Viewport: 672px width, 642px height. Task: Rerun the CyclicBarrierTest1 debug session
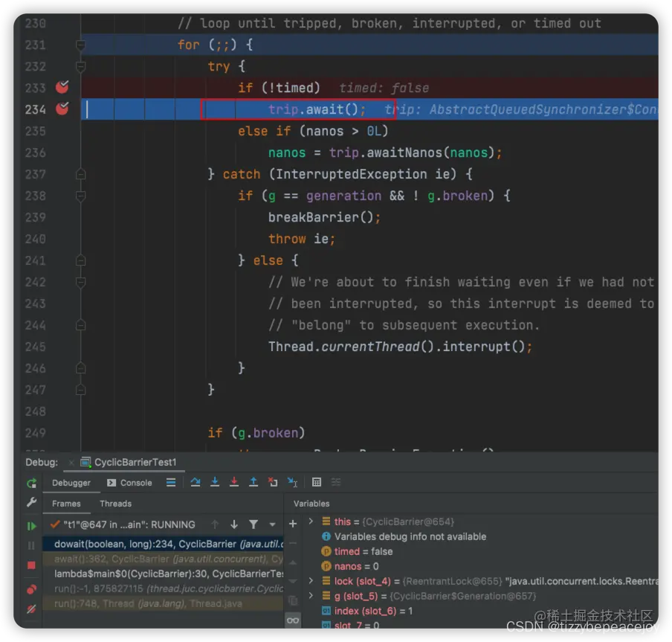[31, 484]
